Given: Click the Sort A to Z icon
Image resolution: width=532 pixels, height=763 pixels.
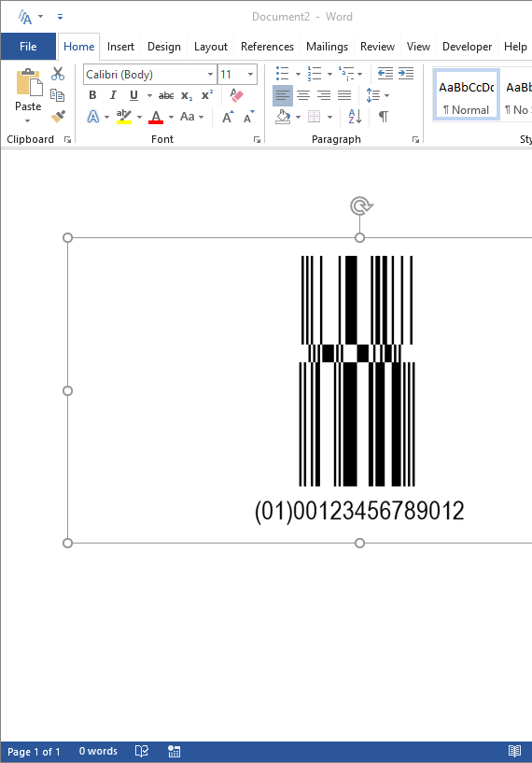Looking at the screenshot, I should pos(355,117).
